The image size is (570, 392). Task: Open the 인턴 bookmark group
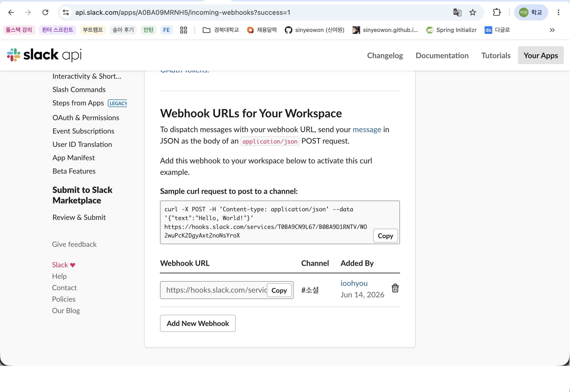point(148,30)
